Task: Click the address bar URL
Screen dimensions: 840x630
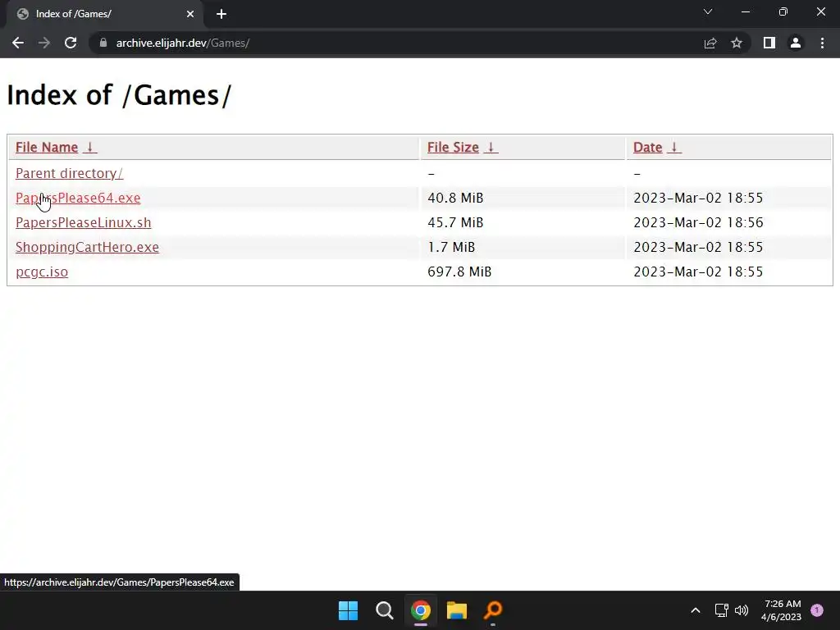Action: click(183, 43)
